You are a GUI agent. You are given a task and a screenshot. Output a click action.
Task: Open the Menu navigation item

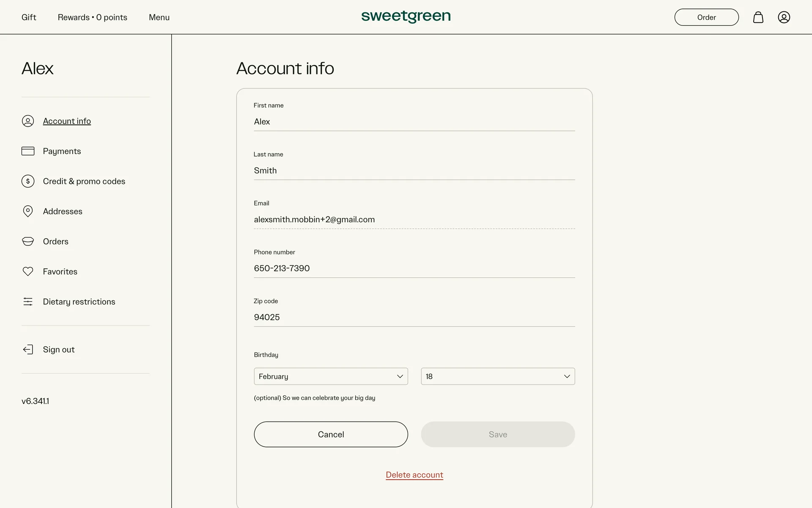click(159, 17)
